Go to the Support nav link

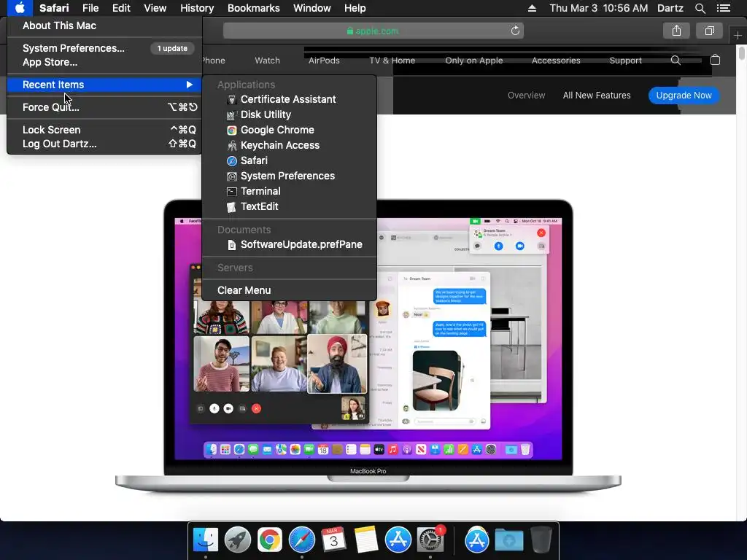[x=625, y=61]
